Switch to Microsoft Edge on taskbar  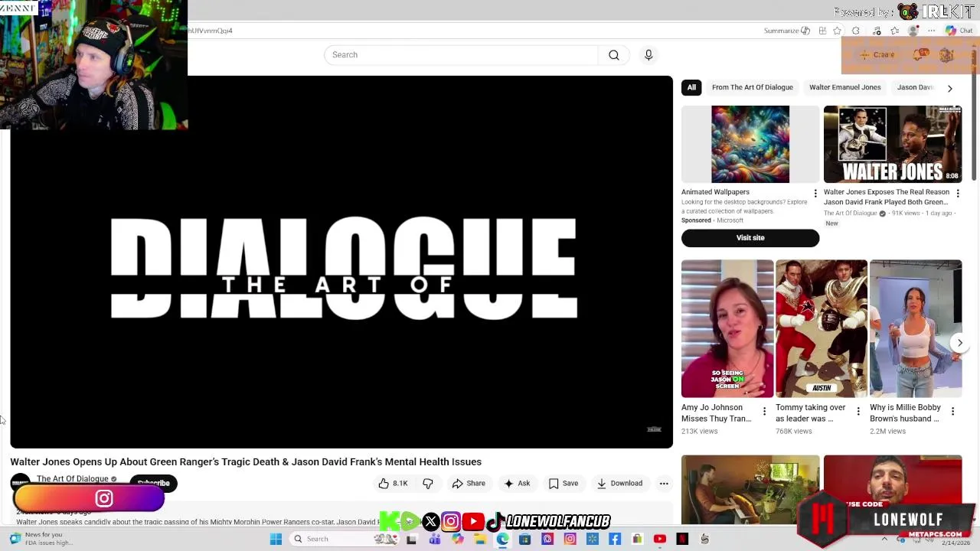click(503, 539)
